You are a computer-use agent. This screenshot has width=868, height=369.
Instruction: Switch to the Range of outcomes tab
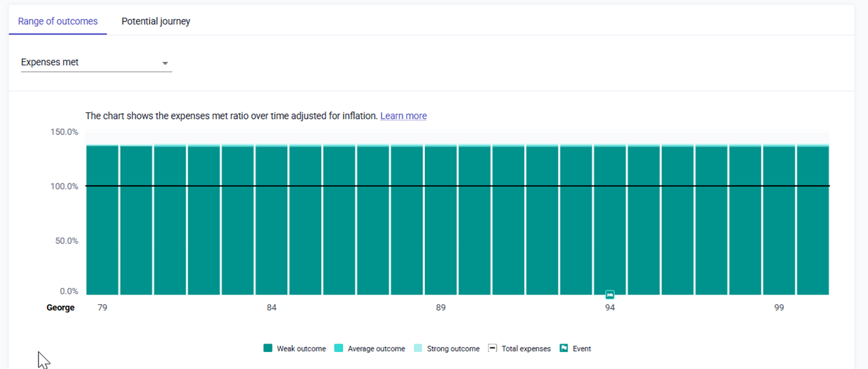coord(58,22)
